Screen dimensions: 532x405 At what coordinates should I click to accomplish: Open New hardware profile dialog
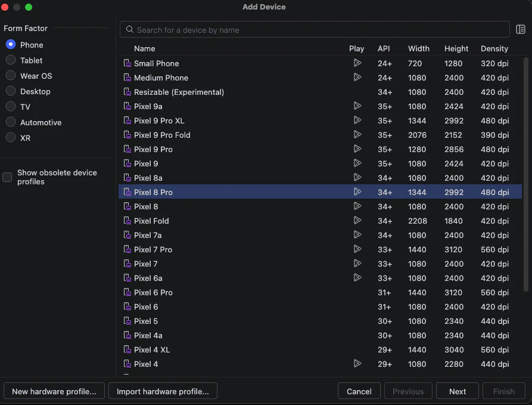coord(54,391)
